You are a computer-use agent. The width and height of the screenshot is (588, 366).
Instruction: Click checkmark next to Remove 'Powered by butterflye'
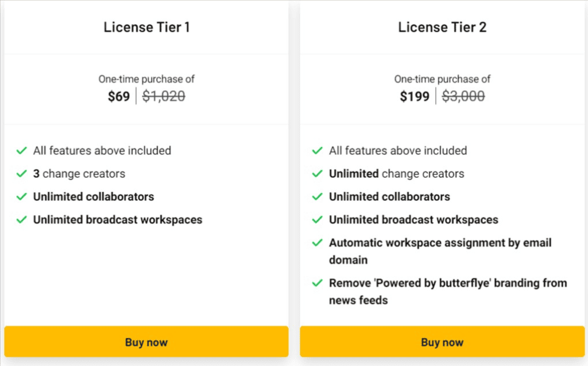pos(317,283)
